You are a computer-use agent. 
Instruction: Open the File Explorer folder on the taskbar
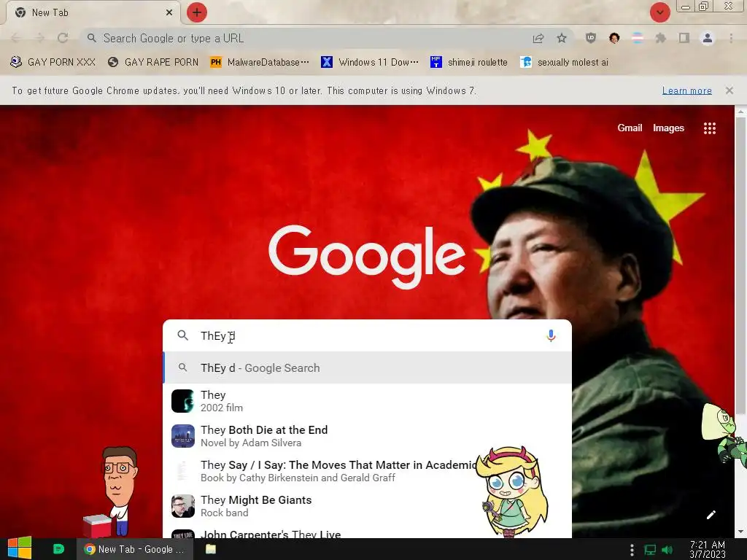[x=211, y=549]
